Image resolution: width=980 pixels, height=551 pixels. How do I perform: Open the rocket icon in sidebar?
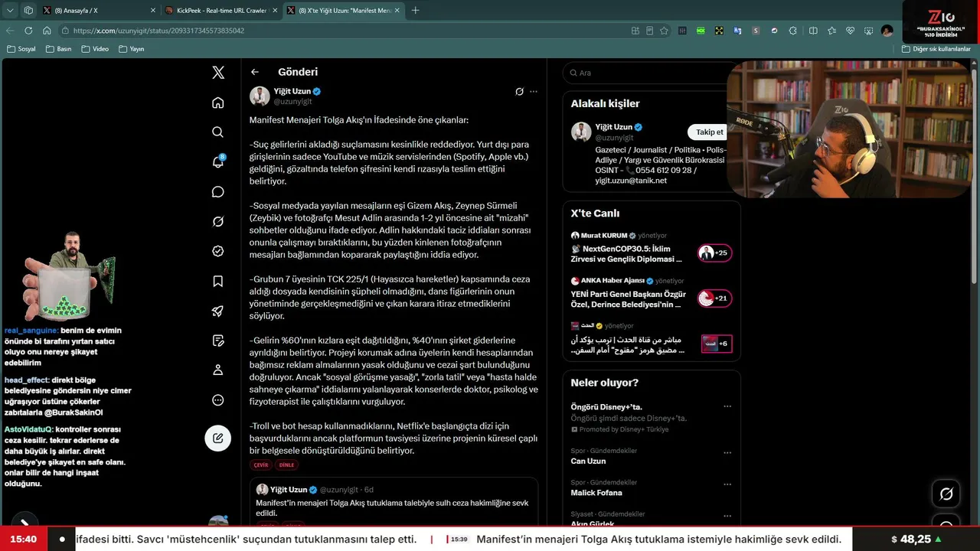(218, 311)
